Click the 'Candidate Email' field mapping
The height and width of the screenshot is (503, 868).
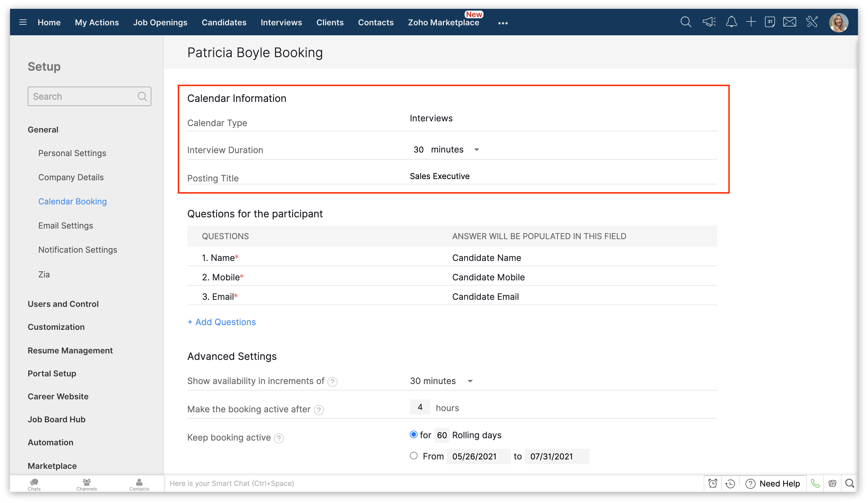485,297
